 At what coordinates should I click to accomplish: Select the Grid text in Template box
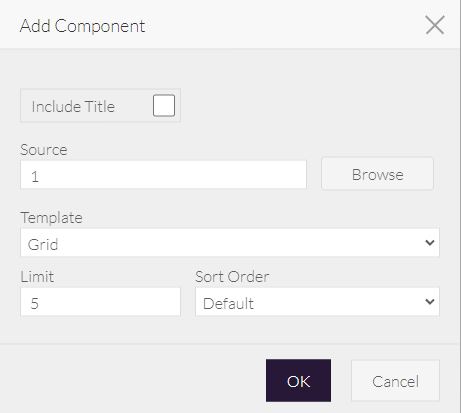point(43,245)
